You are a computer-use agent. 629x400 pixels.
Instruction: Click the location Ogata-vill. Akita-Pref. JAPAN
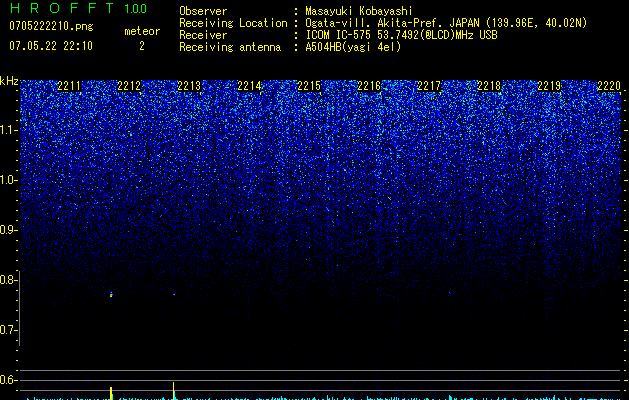pos(392,23)
